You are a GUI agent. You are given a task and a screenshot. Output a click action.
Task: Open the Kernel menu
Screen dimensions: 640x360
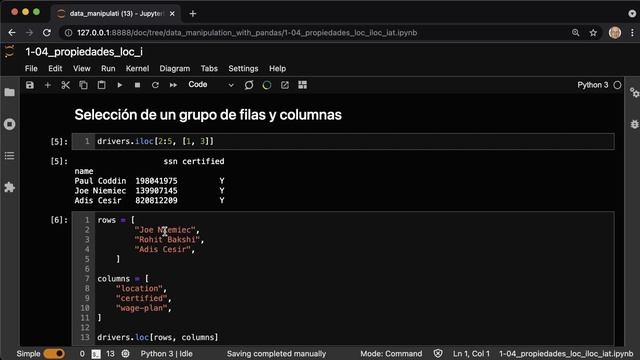pos(137,69)
